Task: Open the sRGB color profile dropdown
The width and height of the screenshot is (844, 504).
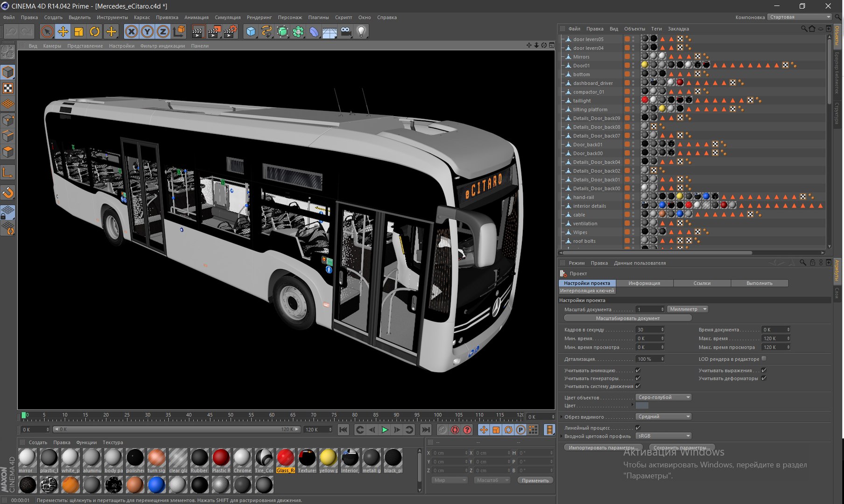Action: pos(663,436)
